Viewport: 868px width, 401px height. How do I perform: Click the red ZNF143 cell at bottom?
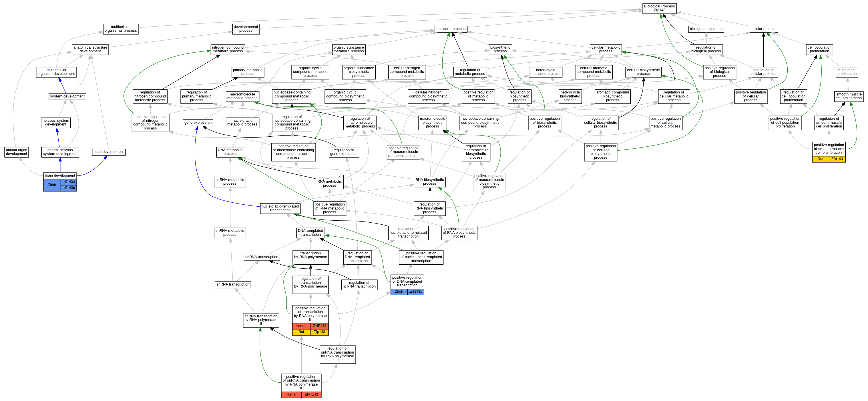pyautogui.click(x=311, y=395)
